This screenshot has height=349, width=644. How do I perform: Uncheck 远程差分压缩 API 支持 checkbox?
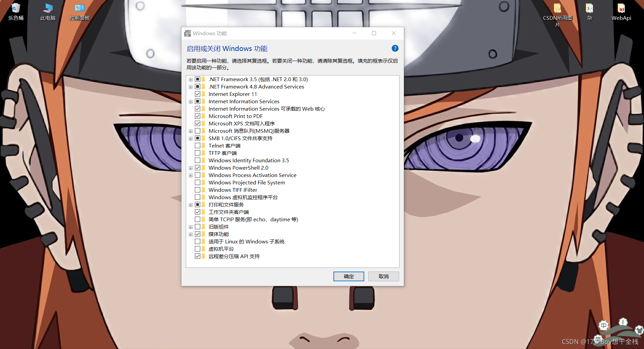point(198,256)
